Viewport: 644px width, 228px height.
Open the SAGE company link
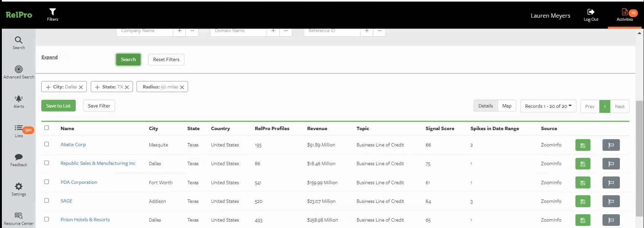pos(66,201)
